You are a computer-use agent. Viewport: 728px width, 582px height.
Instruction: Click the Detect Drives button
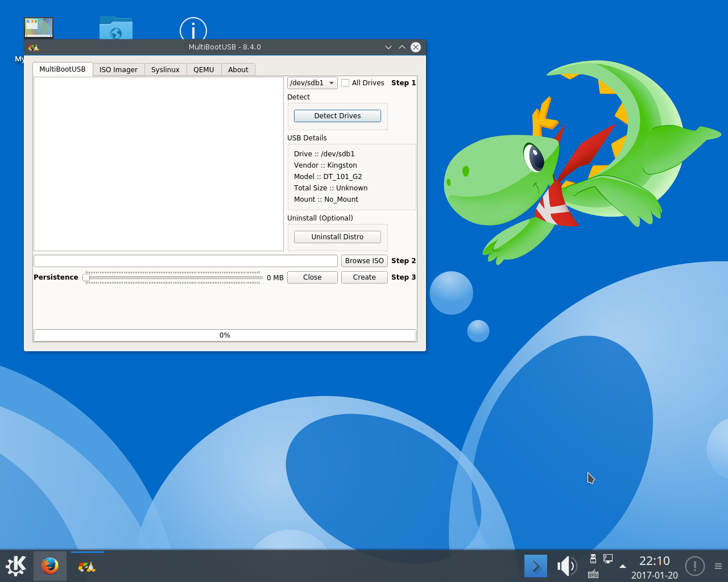coord(337,116)
